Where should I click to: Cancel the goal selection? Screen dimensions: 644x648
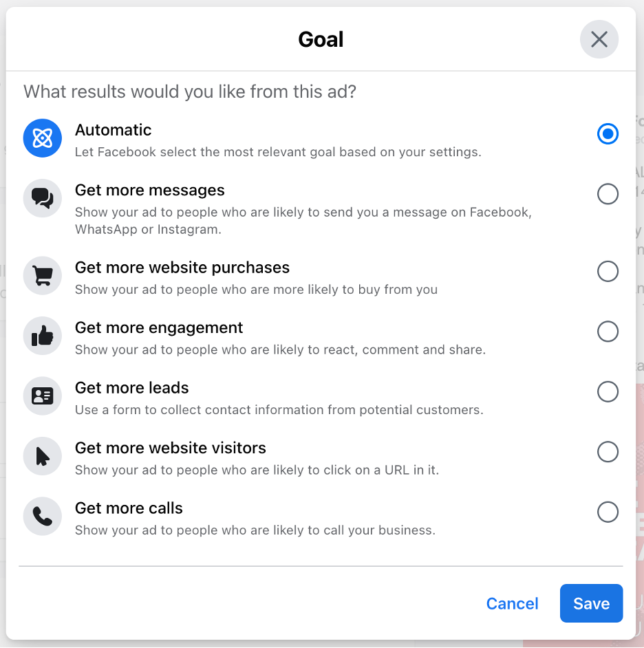point(512,603)
